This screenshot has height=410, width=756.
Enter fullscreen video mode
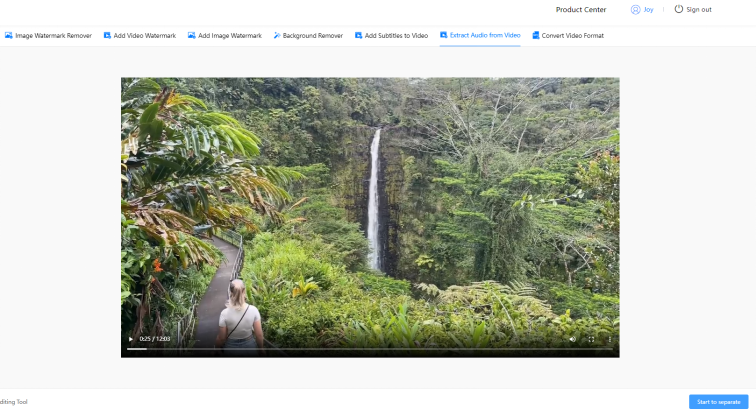[x=591, y=339]
